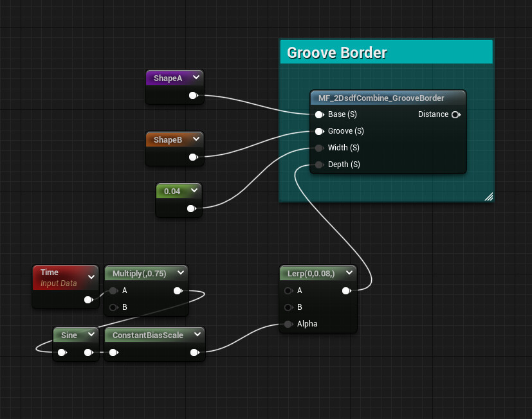Click the ShapeA node output pin
532x419 pixels.
tap(193, 95)
